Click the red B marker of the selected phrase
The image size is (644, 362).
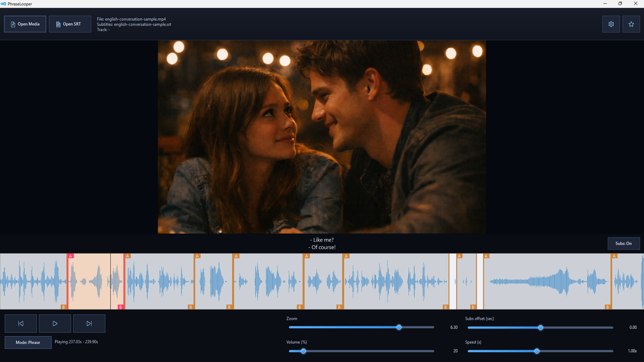click(x=120, y=307)
